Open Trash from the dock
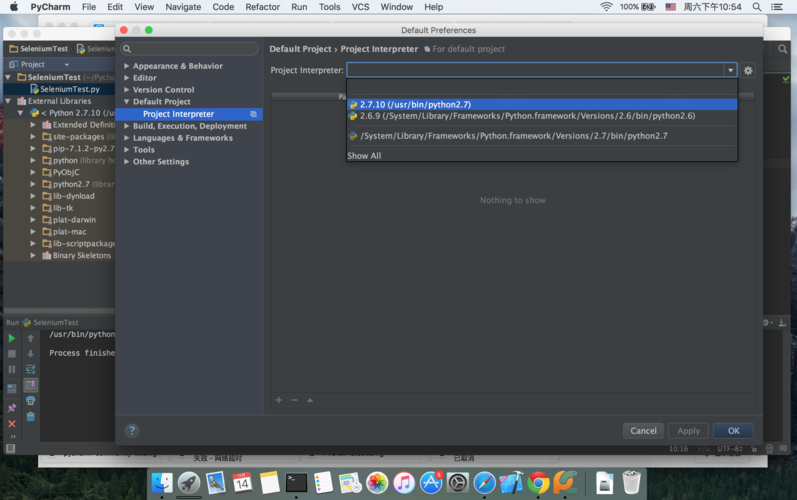 (x=631, y=483)
